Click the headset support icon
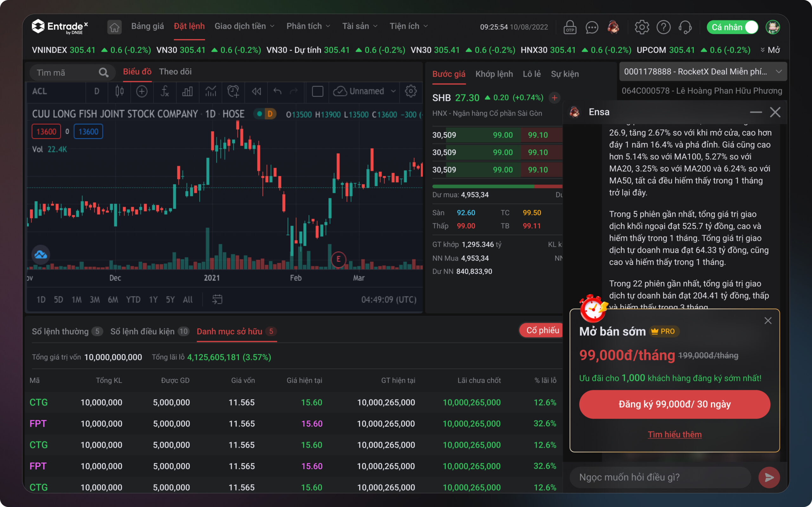812x507 pixels. (685, 27)
